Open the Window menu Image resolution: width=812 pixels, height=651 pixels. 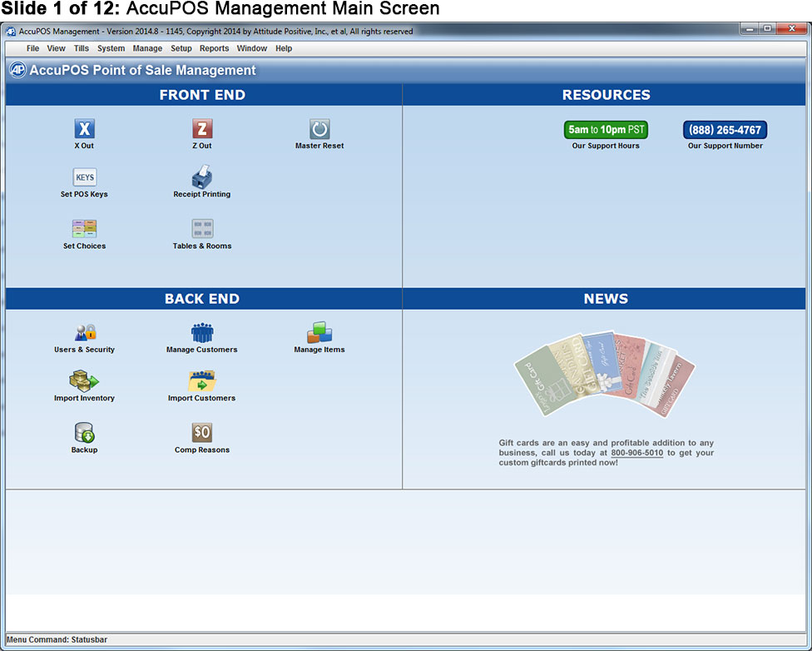[x=252, y=48]
